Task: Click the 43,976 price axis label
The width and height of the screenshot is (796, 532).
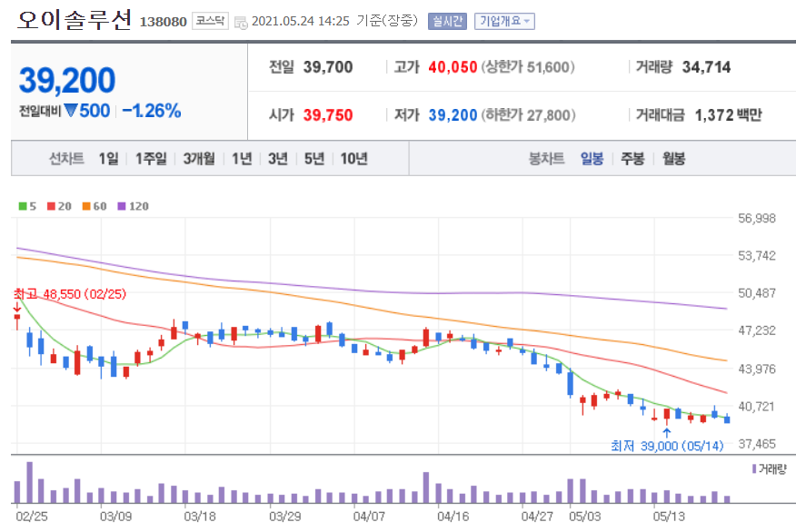Action: click(756, 369)
